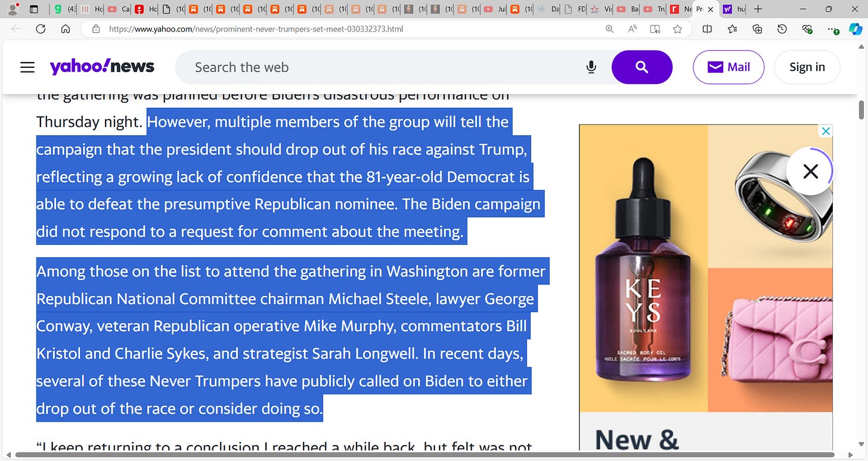Click the Sign in button

[807, 67]
